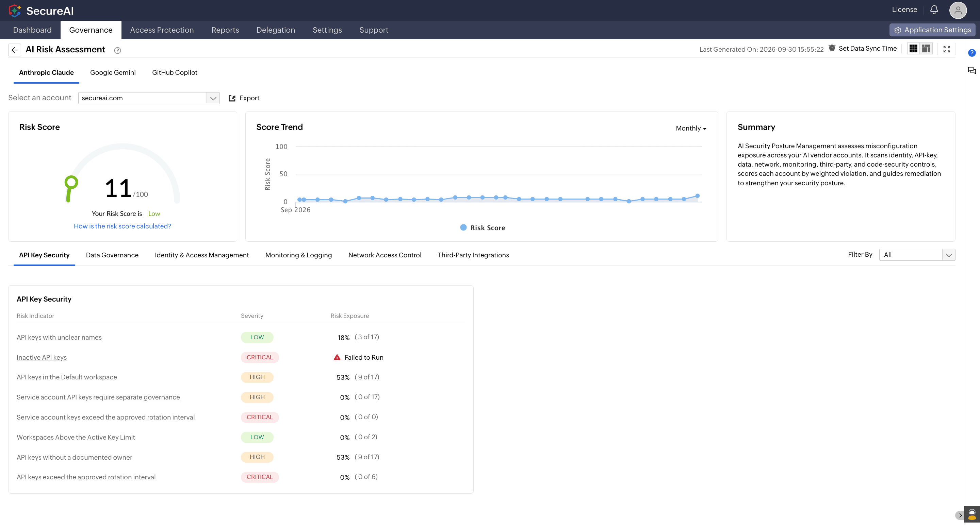Select the Third-Party Integrations tab
Image resolution: width=980 pixels, height=529 pixels.
coord(473,255)
